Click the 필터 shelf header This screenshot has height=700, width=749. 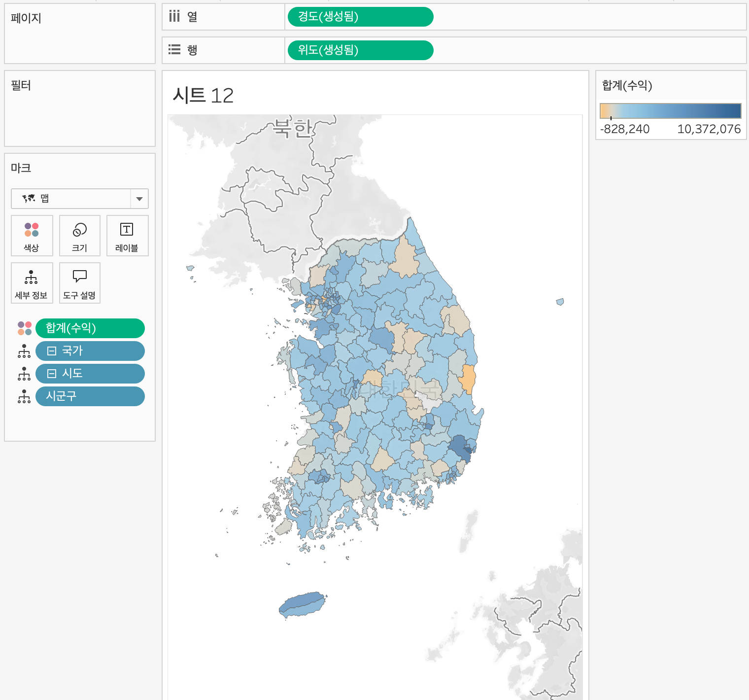click(21, 85)
